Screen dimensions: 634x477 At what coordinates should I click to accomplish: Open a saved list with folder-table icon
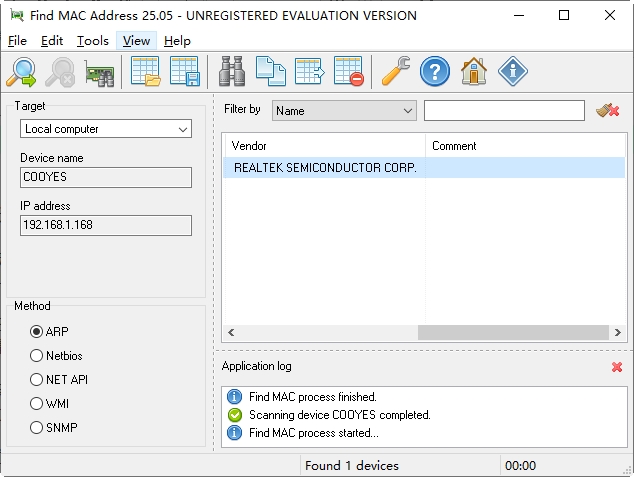click(146, 72)
